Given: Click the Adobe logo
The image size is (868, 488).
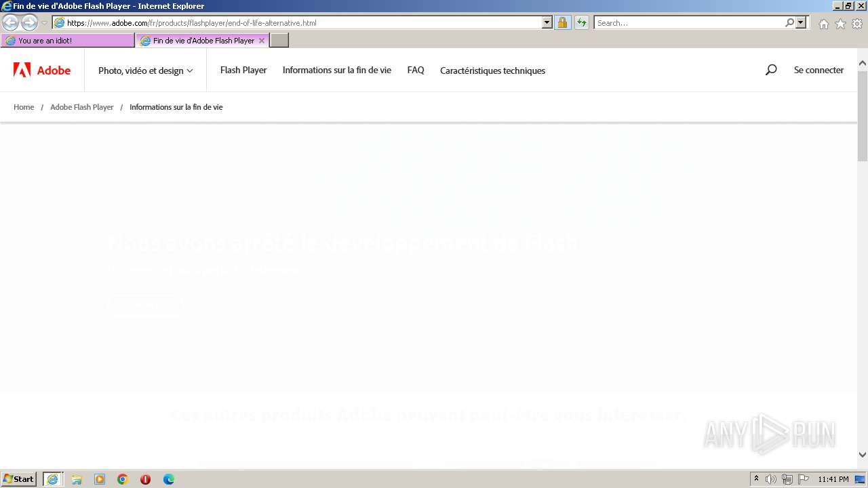Looking at the screenshot, I should (x=42, y=70).
